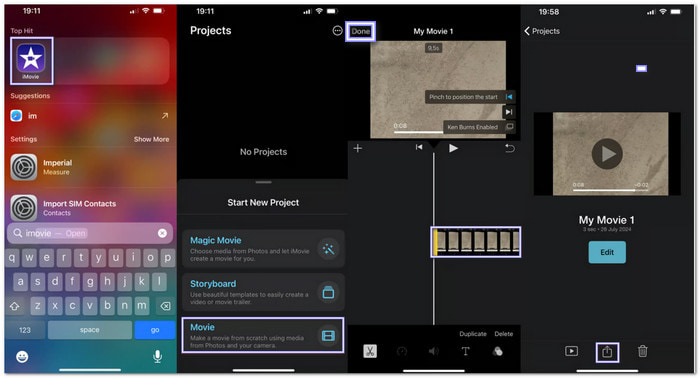Open the filters circles tool
The width and height of the screenshot is (700, 378).
pos(497,352)
